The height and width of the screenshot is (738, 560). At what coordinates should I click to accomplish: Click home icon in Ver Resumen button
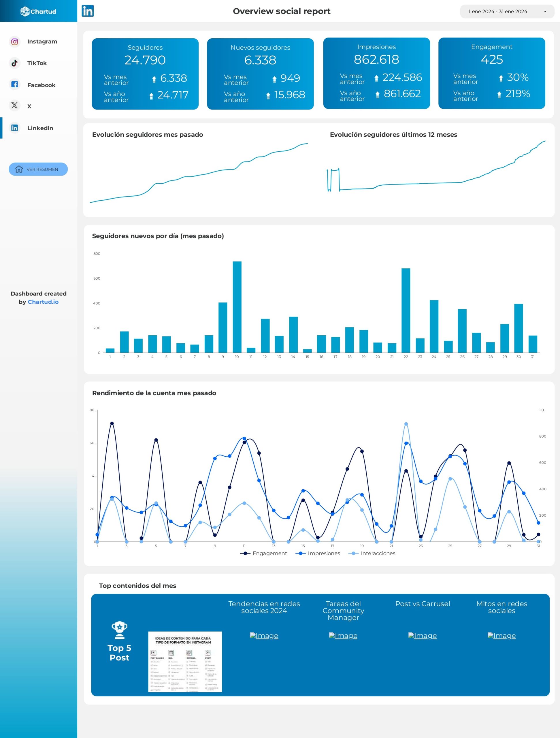[x=19, y=169]
